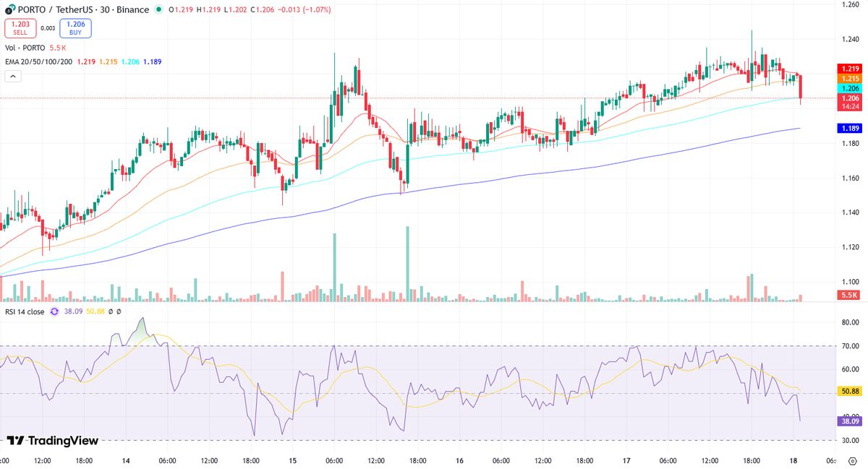
Task: Click the date 16 on time axis
Action: (x=460, y=460)
